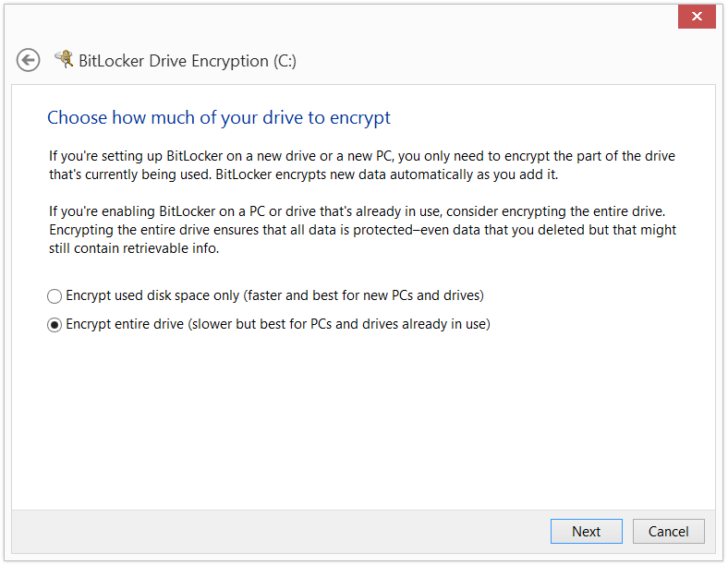This screenshot has width=728, height=565.
Task: Select Encrypt used disk space only radio button
Action: (x=55, y=296)
